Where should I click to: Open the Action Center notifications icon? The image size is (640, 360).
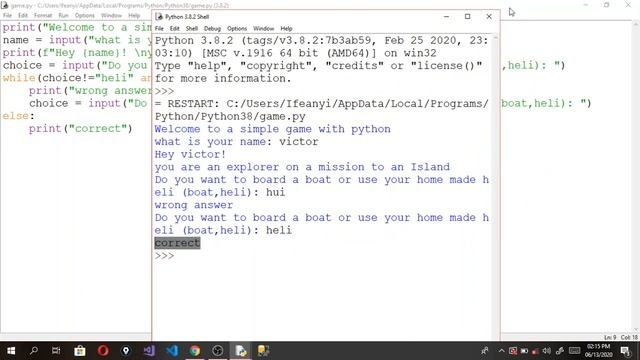pyautogui.click(x=625, y=351)
